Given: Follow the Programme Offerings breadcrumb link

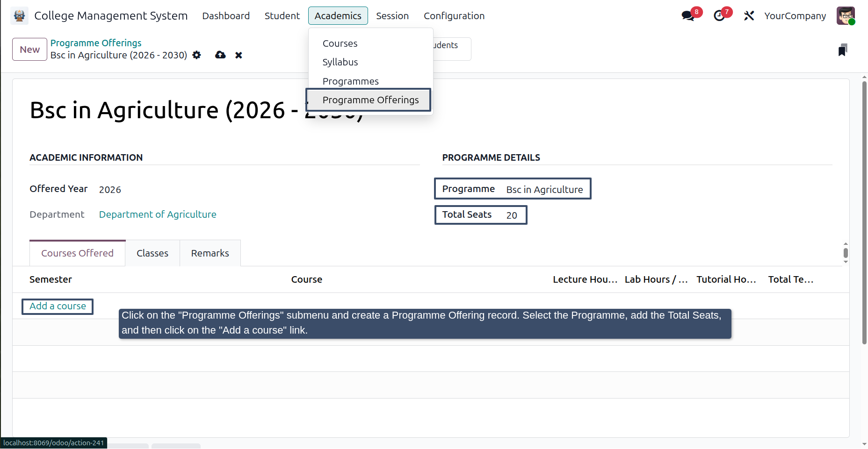Looking at the screenshot, I should tap(96, 43).
